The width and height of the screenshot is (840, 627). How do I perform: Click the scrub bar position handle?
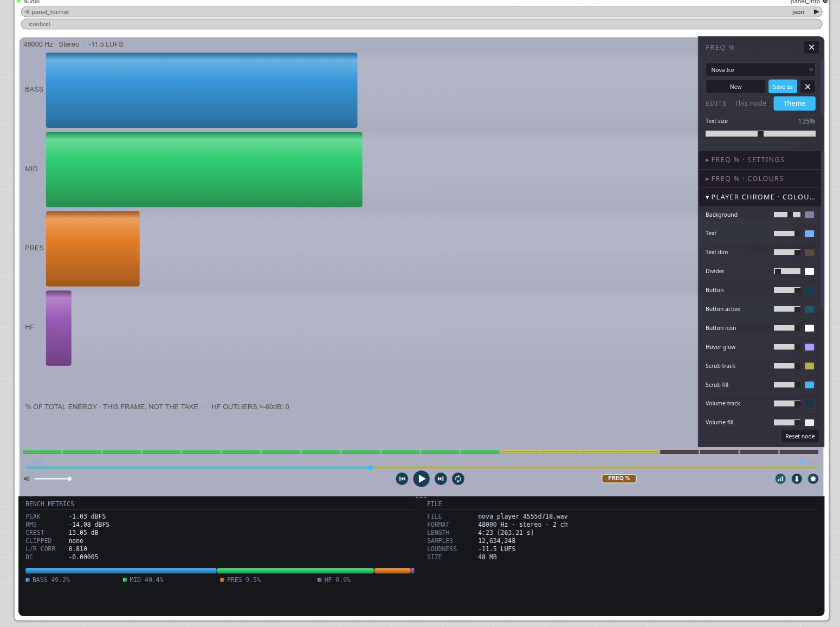[371, 467]
